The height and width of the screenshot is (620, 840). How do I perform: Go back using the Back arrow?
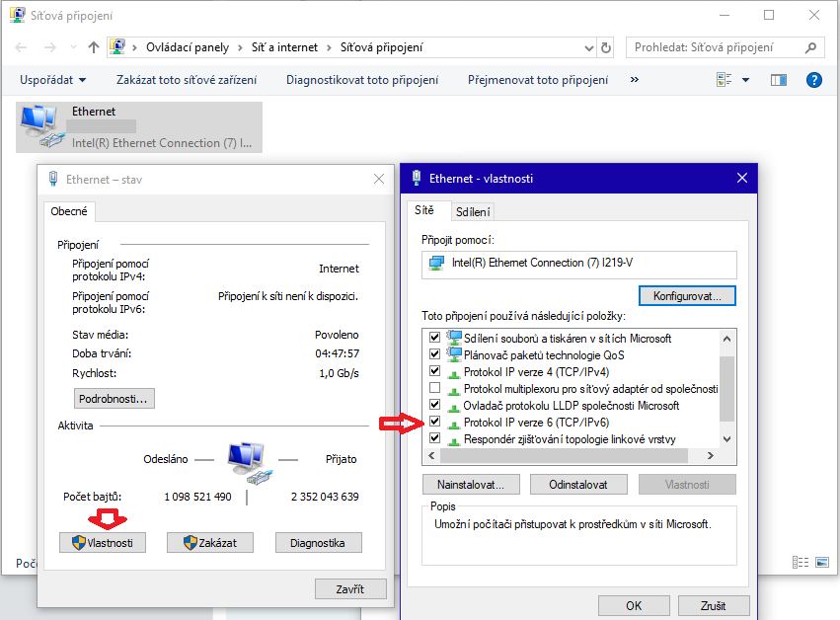point(21,47)
